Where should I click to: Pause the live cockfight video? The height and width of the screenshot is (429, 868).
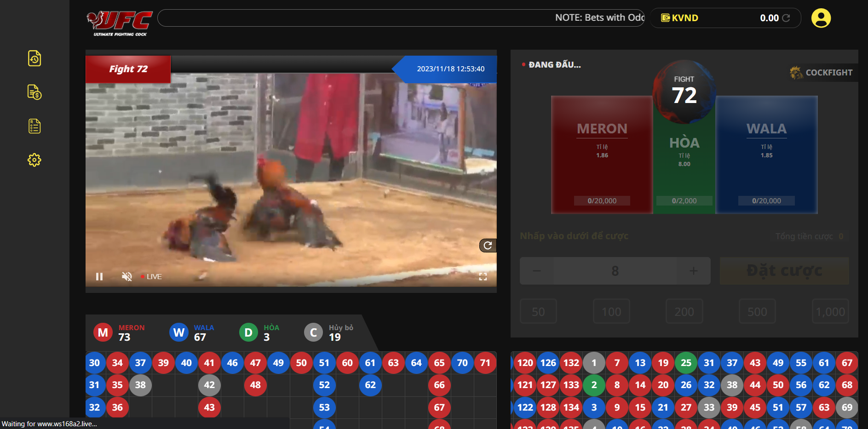[99, 276]
